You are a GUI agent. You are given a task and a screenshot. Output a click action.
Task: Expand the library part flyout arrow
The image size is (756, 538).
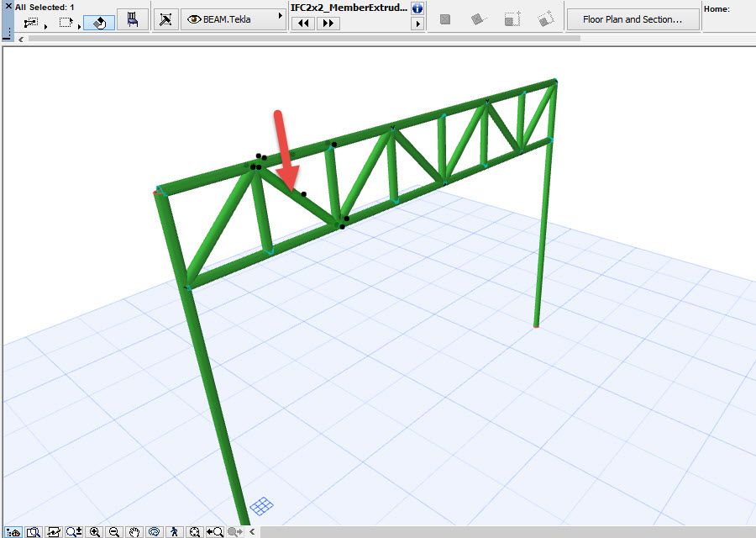[x=417, y=24]
